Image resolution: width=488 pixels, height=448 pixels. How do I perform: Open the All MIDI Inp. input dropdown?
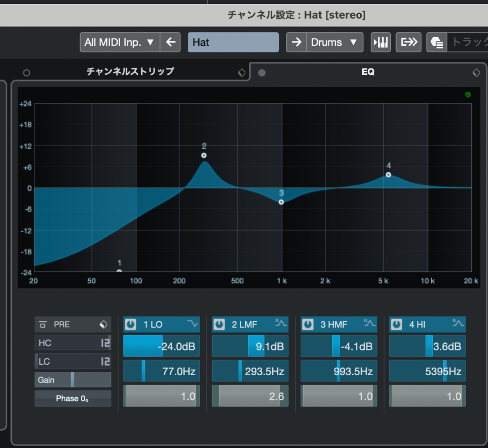(120, 42)
